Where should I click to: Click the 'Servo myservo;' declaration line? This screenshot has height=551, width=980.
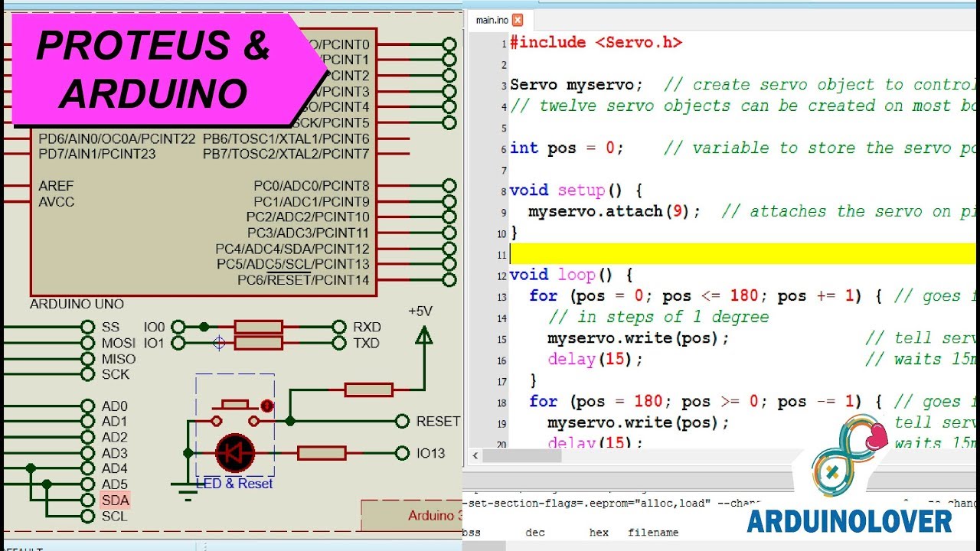pyautogui.click(x=577, y=85)
